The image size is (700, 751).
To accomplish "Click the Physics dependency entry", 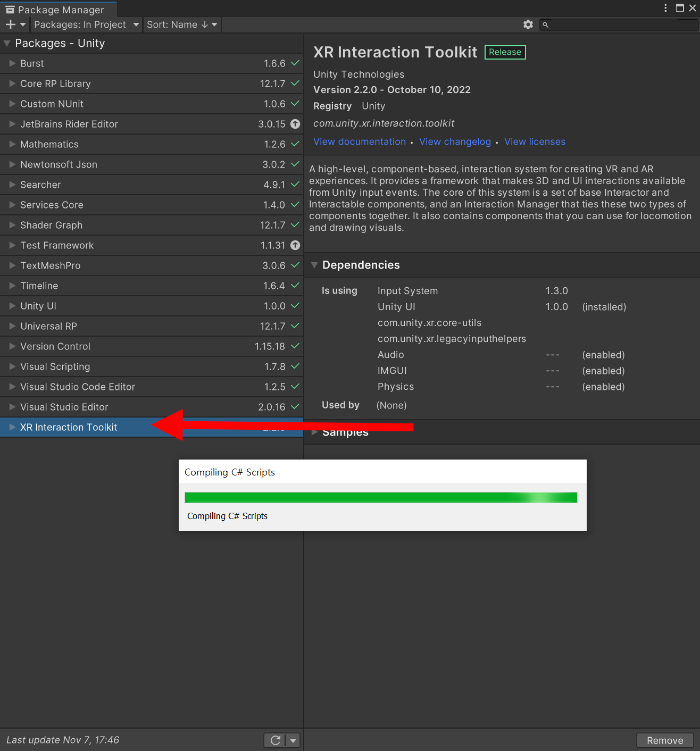I will coord(396,387).
